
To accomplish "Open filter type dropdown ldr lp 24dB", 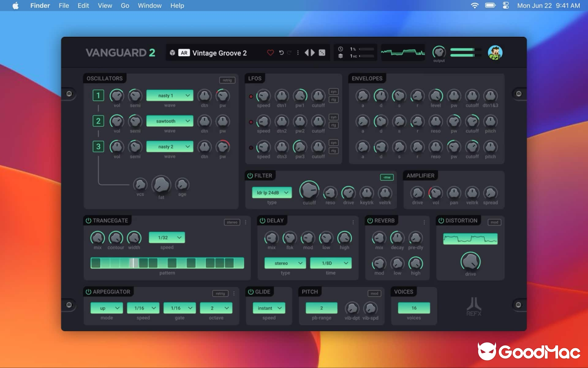I will (x=272, y=193).
